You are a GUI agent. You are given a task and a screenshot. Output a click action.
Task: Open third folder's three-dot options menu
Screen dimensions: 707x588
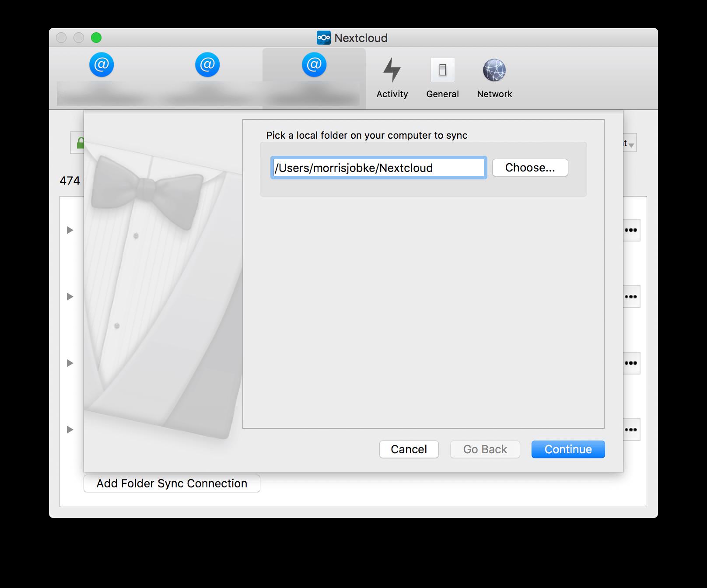[x=631, y=363]
